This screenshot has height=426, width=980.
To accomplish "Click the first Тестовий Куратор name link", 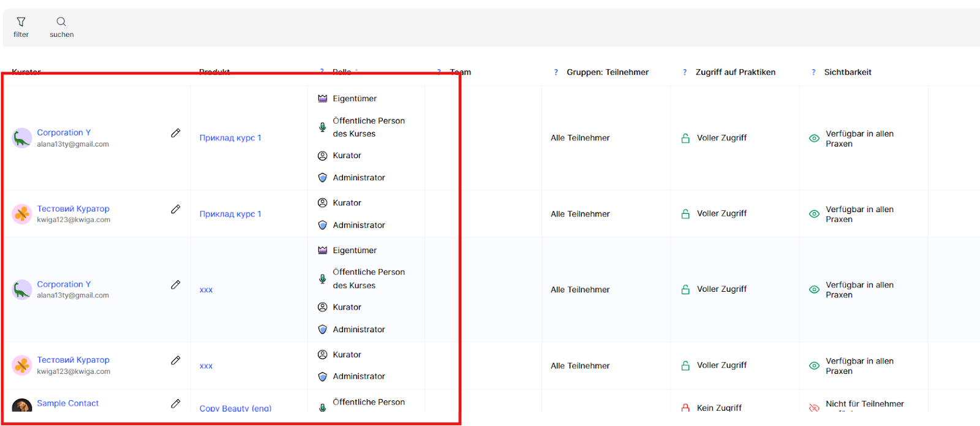I will pyautogui.click(x=73, y=209).
